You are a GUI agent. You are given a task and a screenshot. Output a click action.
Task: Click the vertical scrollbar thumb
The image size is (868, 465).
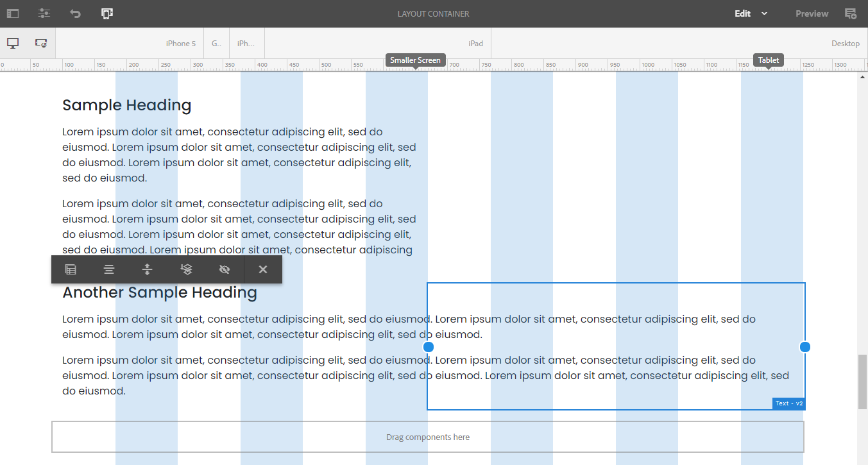pos(862,382)
